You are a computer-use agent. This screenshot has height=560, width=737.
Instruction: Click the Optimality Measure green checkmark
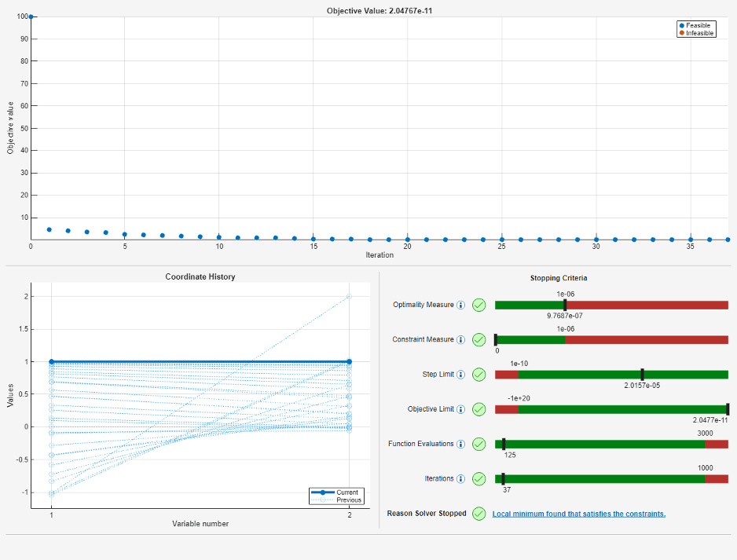click(x=479, y=305)
